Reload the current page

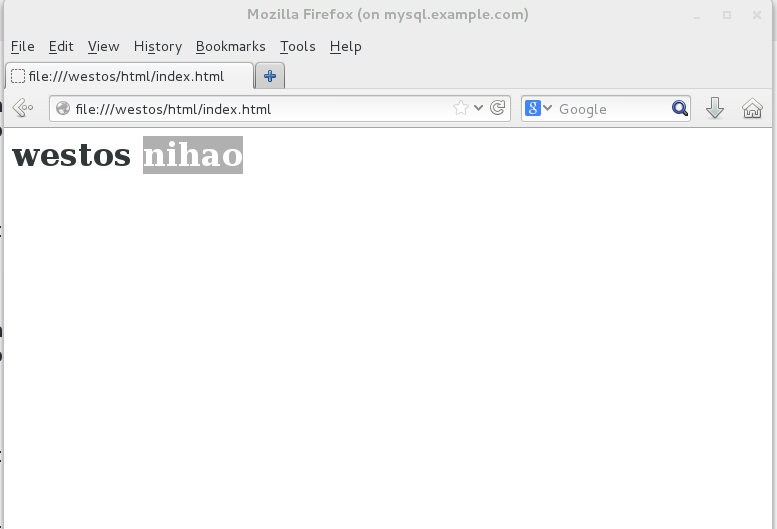pyautogui.click(x=498, y=107)
